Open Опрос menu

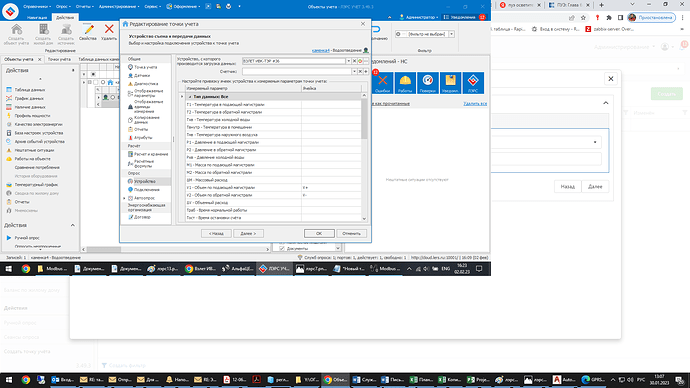point(63,7)
